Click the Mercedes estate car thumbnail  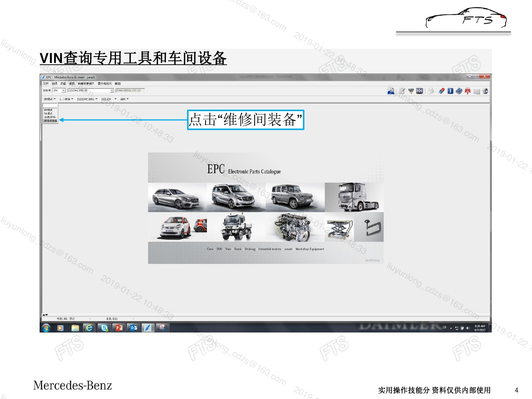coord(177,197)
